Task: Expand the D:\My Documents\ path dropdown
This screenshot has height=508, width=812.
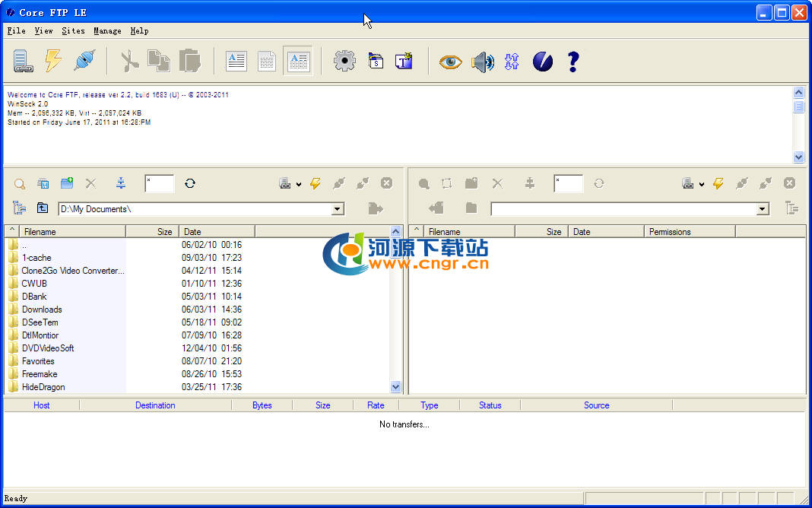Action: click(x=338, y=209)
